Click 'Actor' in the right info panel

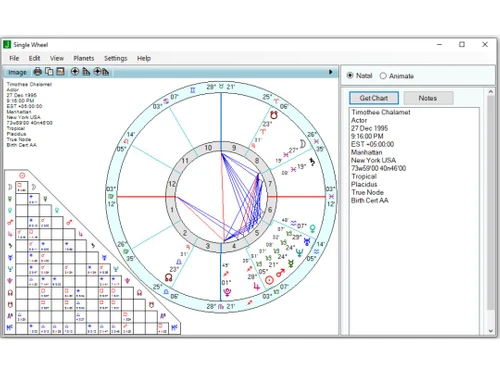tap(359, 120)
